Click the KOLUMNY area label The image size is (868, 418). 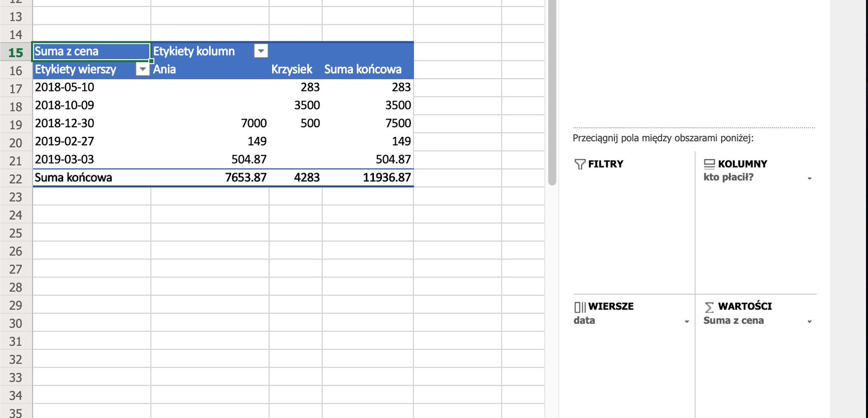[742, 164]
